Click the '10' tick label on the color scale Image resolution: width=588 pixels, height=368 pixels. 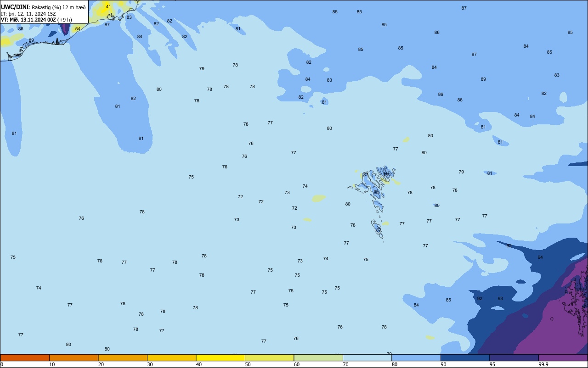(52, 364)
